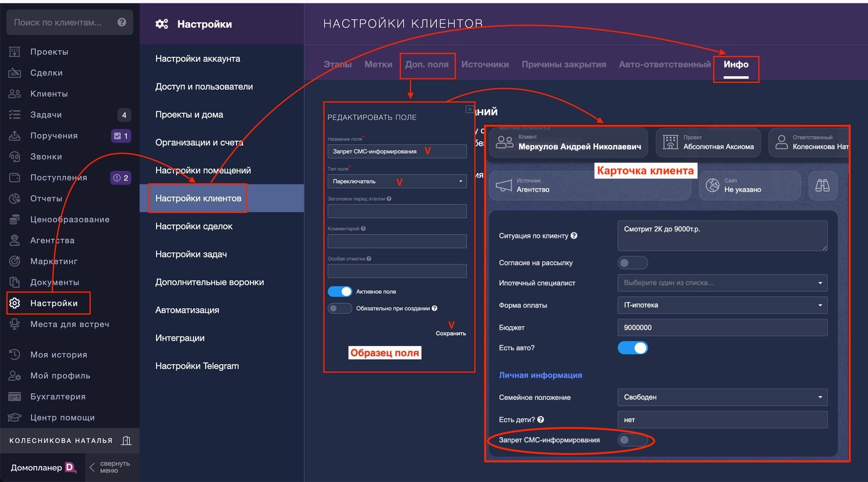Screen dimensions: 868x482
Task: Switch to the Источники tab
Action: click(x=485, y=64)
